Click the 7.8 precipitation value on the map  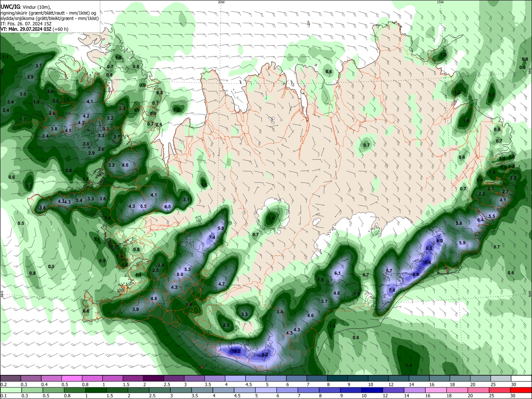[x=392, y=290]
